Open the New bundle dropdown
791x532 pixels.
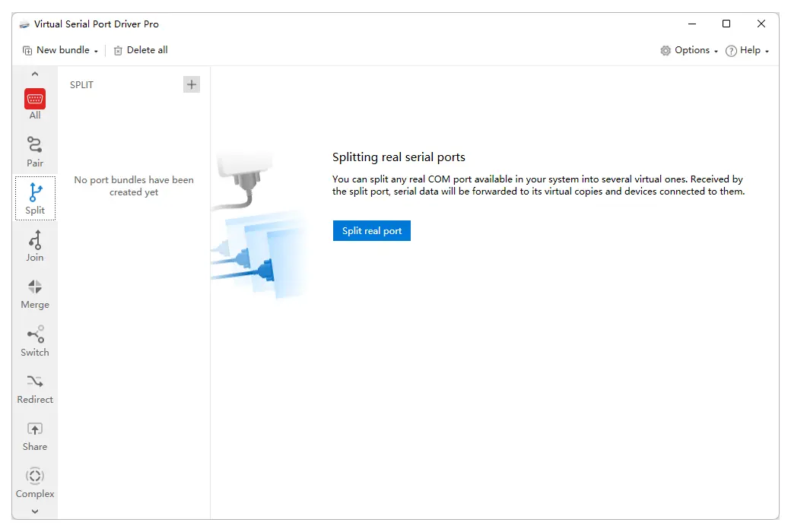pos(60,50)
